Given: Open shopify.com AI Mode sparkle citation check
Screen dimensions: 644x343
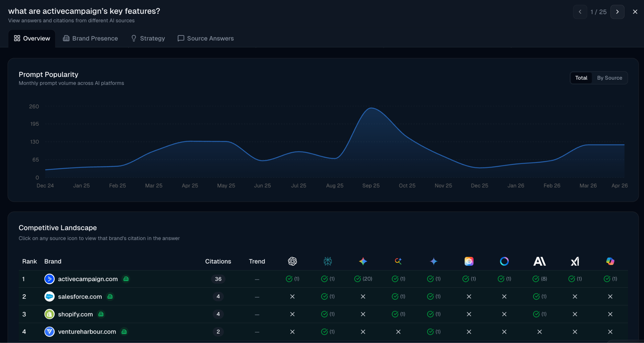Looking at the screenshot, I should point(434,314).
